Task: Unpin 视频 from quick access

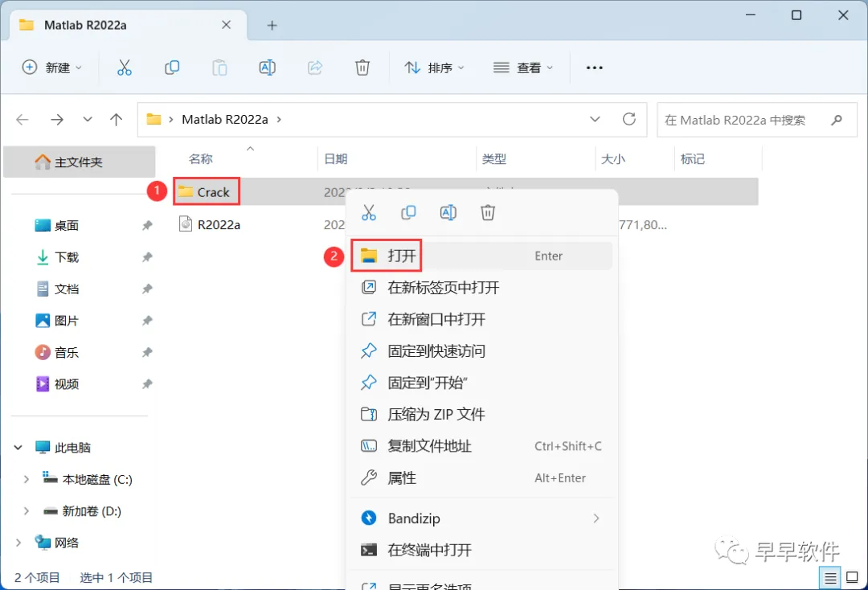Action: coord(147,383)
